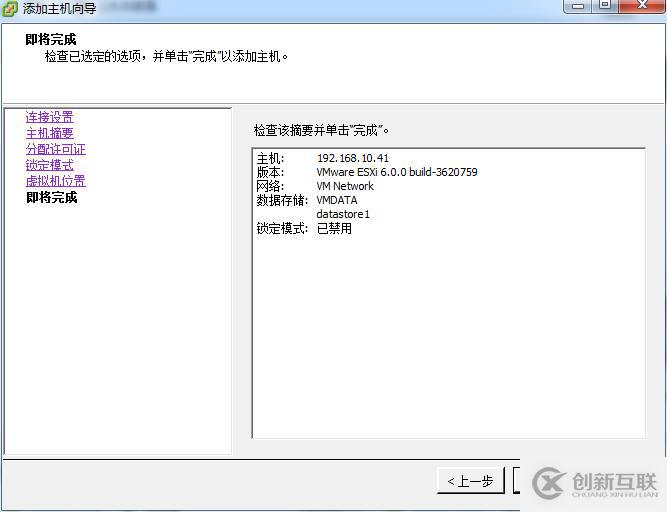Click the 主机: label in summary
The width and height of the screenshot is (667, 512).
click(x=270, y=159)
